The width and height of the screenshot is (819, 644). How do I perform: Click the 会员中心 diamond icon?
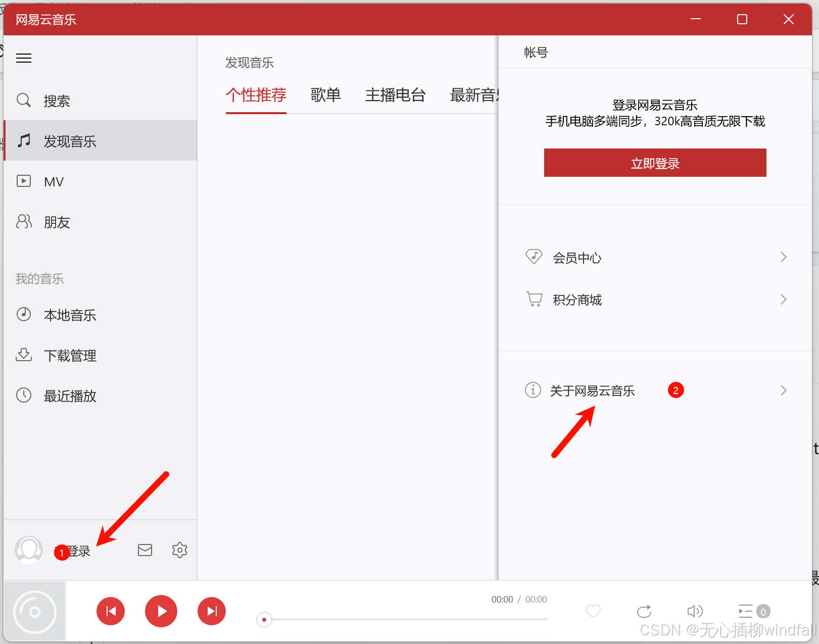click(x=534, y=257)
